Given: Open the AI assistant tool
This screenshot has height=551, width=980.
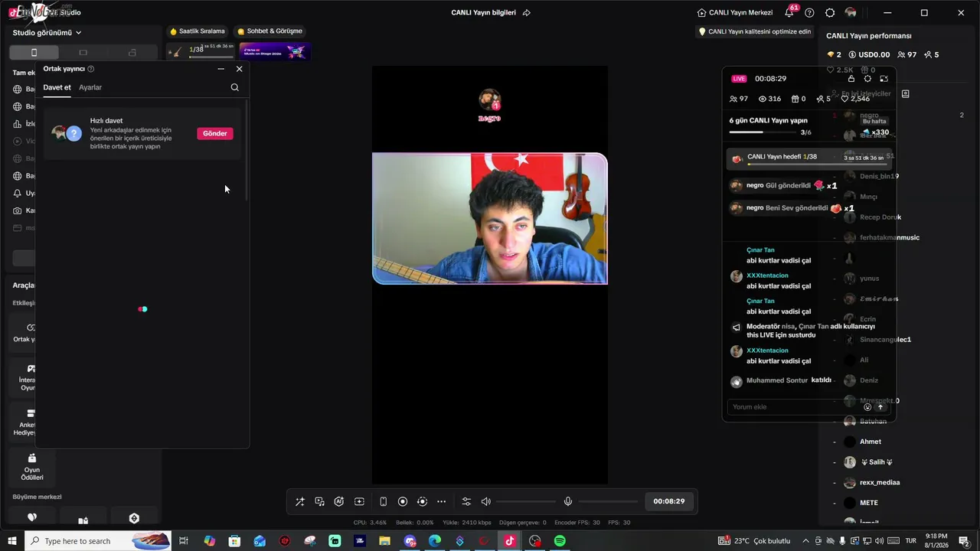Looking at the screenshot, I should click(x=339, y=501).
